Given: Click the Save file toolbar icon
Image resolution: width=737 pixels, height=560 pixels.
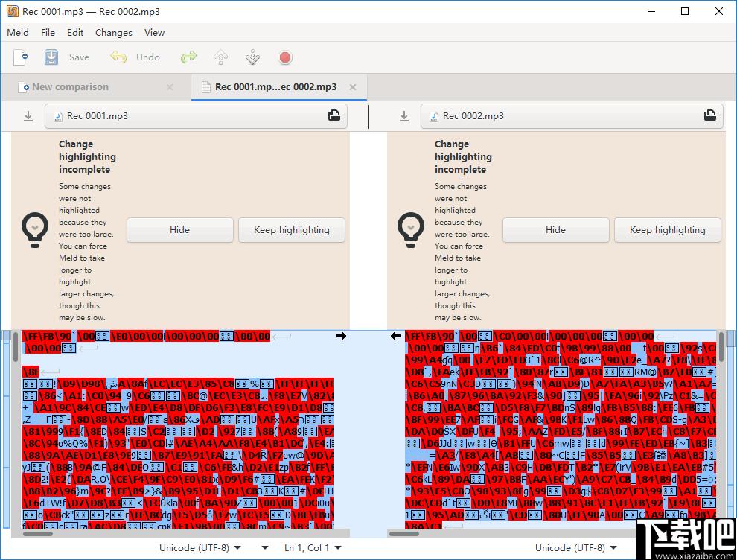Looking at the screenshot, I should click(51, 57).
